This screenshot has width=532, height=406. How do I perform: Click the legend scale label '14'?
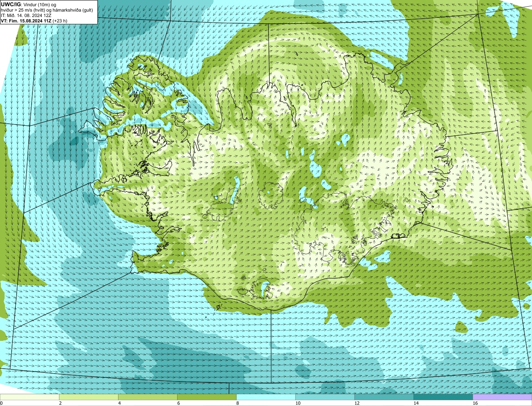[416, 403]
